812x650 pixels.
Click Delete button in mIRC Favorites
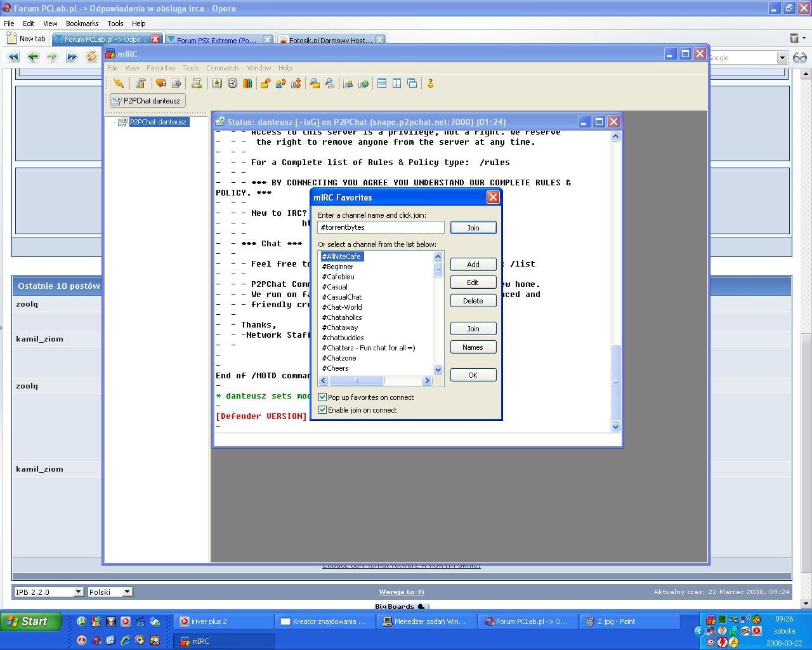pos(473,301)
